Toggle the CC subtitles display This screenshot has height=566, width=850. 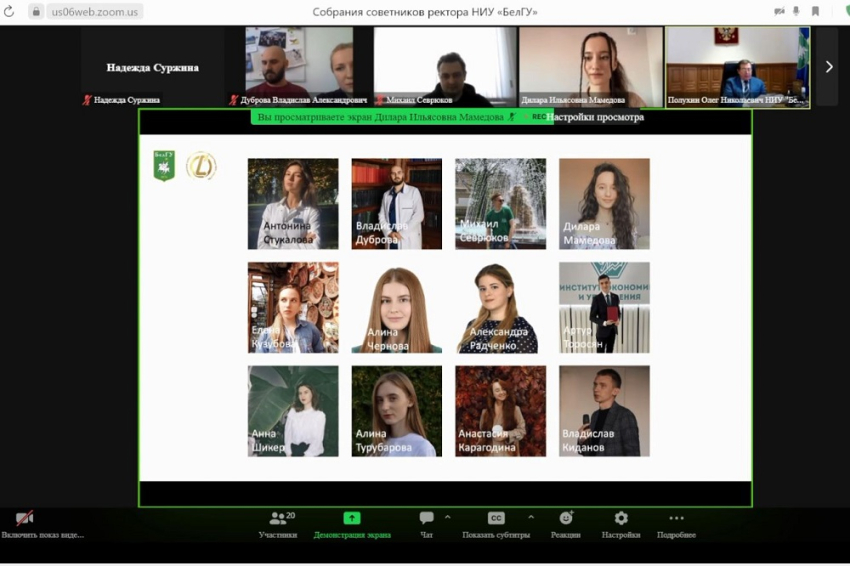(495, 519)
